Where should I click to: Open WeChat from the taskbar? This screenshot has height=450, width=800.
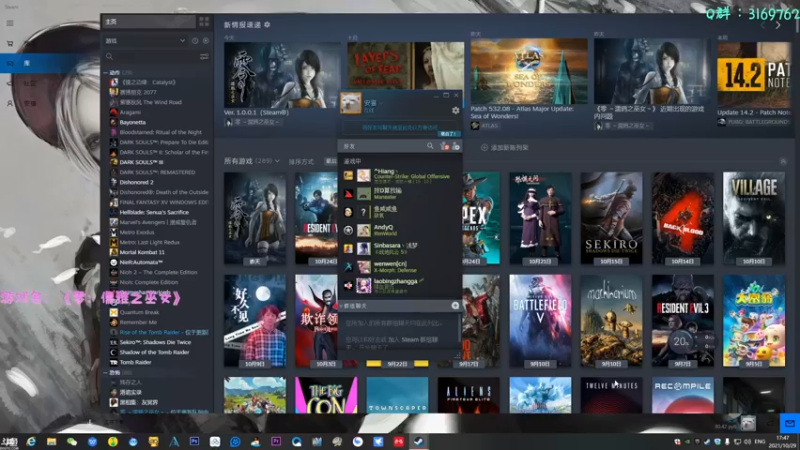72,442
